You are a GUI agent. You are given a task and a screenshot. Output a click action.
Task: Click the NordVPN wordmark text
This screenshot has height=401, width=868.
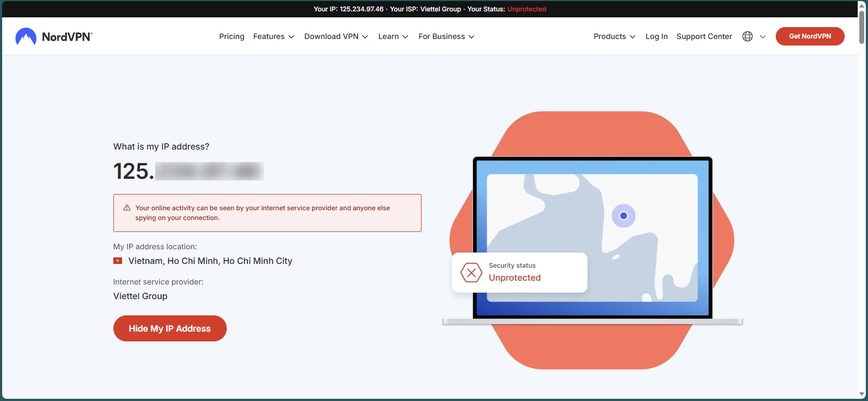click(67, 37)
